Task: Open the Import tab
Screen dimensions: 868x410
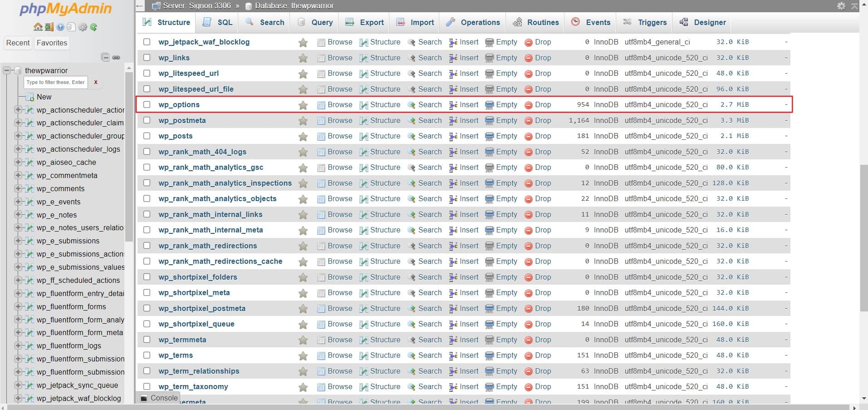Action: [x=415, y=22]
